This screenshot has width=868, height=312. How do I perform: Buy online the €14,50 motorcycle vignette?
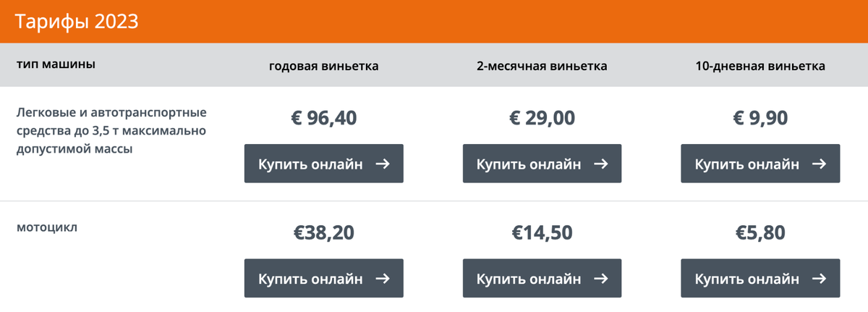(542, 279)
